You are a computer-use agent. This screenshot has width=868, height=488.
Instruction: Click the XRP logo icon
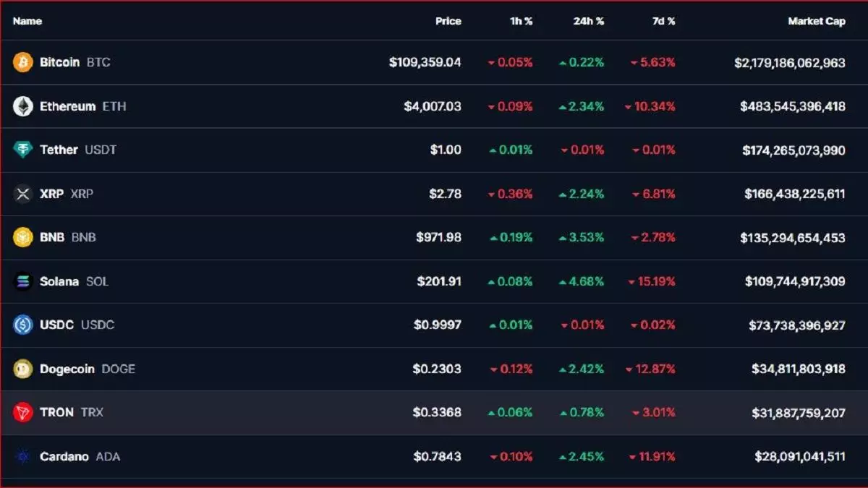[23, 194]
